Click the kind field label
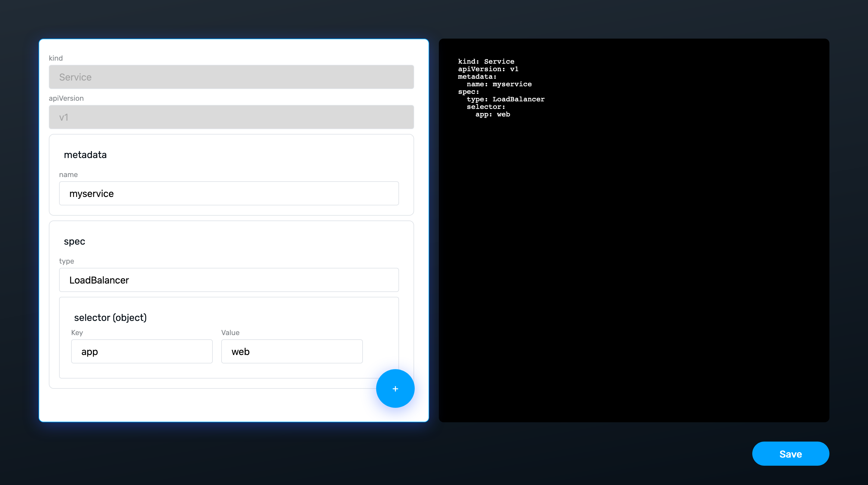This screenshot has width=868, height=485. click(55, 58)
